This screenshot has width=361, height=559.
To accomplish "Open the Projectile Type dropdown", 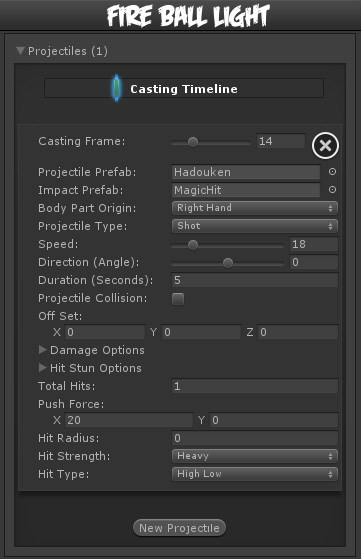I will (x=255, y=226).
